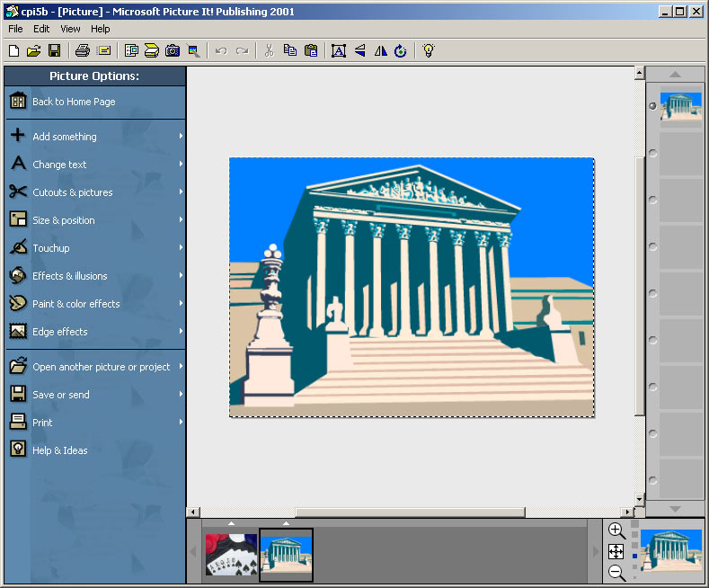This screenshot has height=588, width=709.
Task: Open the File menu
Action: pos(15,29)
